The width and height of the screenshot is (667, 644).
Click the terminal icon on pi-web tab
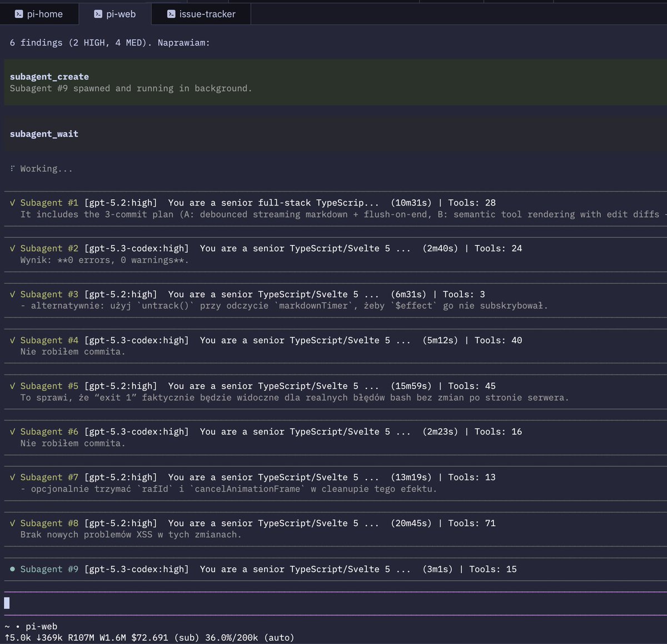click(x=98, y=14)
